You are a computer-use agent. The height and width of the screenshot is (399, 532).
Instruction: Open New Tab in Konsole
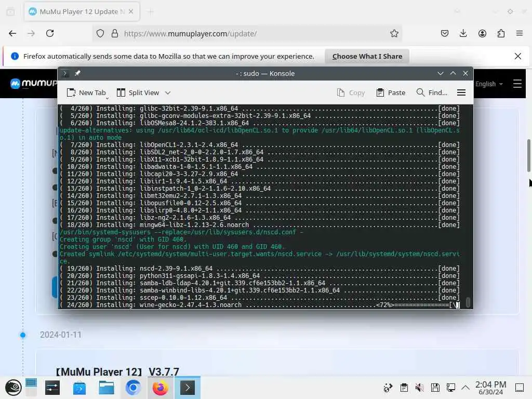87,92
